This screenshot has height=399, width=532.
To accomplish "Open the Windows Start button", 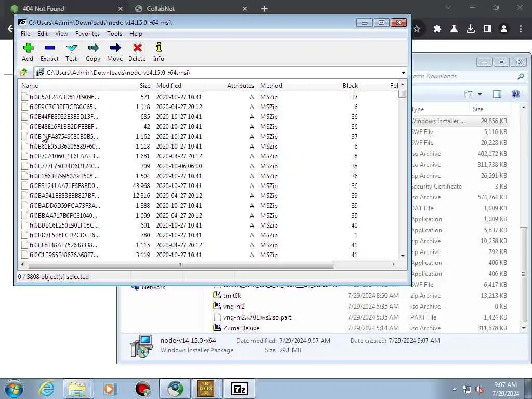I will [x=14, y=389].
